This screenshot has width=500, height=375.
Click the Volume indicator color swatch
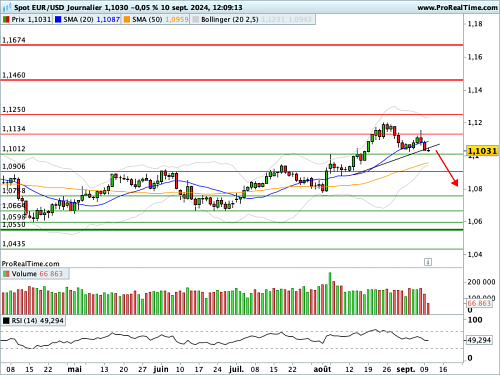click(6, 274)
